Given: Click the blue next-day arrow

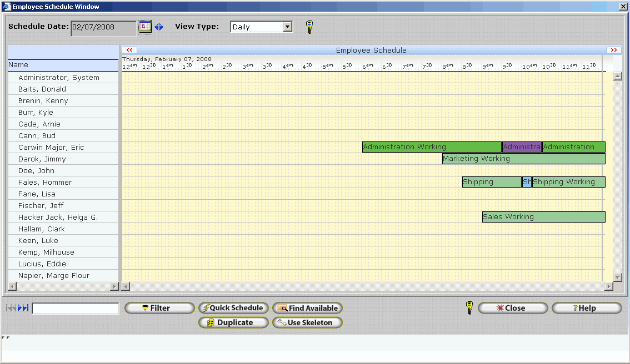Looking at the screenshot, I should coord(162,27).
